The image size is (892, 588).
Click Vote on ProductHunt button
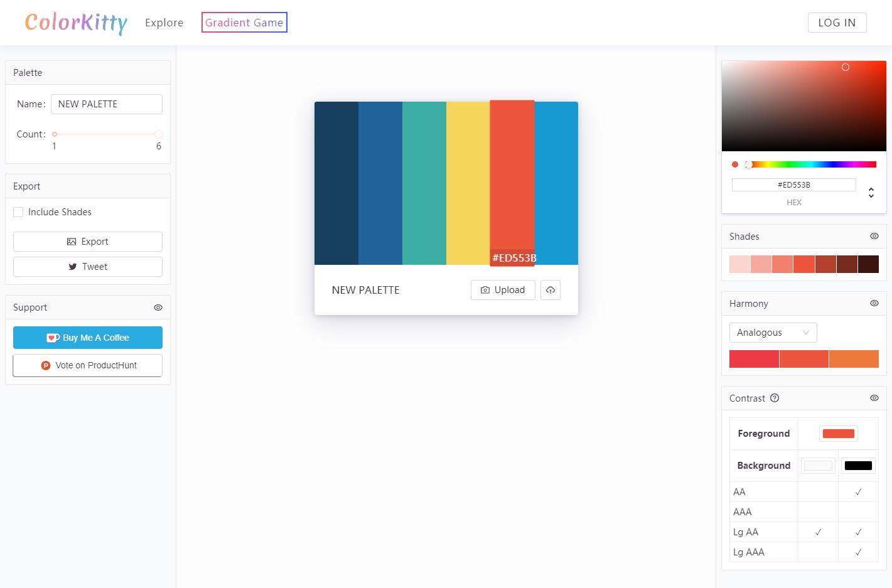(x=88, y=365)
